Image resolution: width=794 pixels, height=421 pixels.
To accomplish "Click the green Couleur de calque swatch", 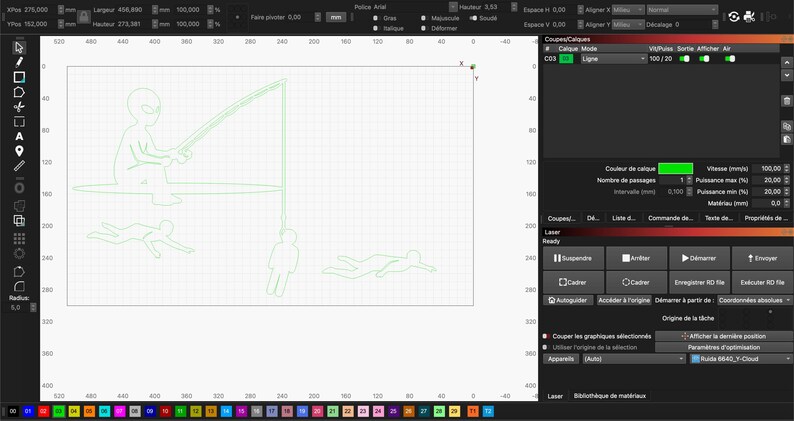I will click(675, 169).
